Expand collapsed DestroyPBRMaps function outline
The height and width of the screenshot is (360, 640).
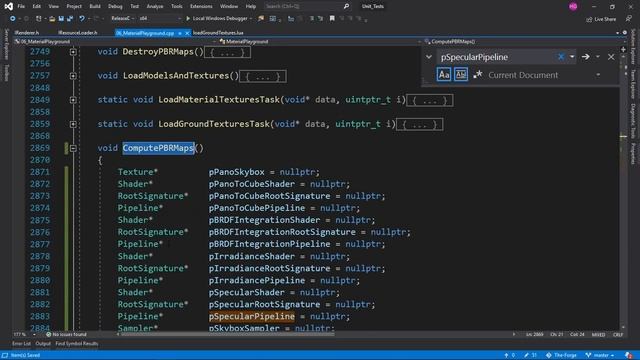click(73, 52)
